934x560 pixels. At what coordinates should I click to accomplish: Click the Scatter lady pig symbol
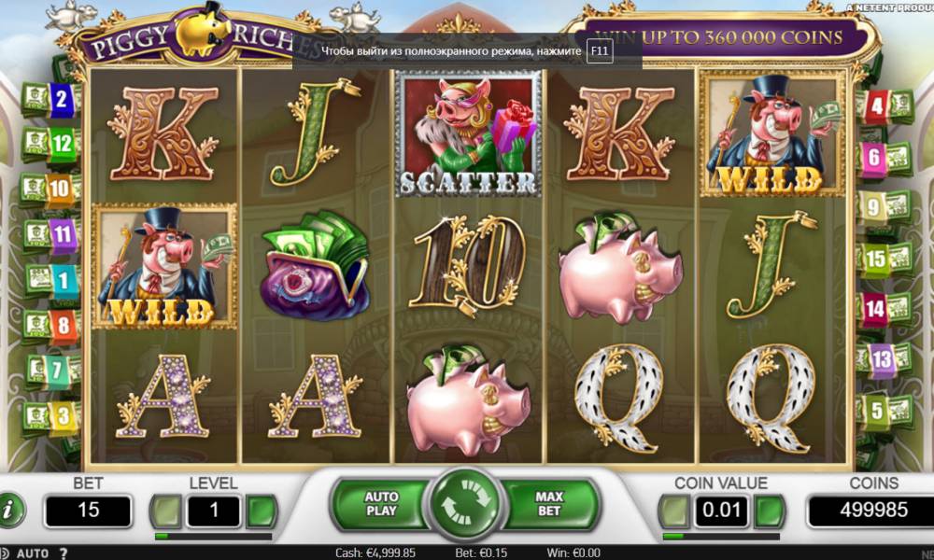(x=468, y=133)
